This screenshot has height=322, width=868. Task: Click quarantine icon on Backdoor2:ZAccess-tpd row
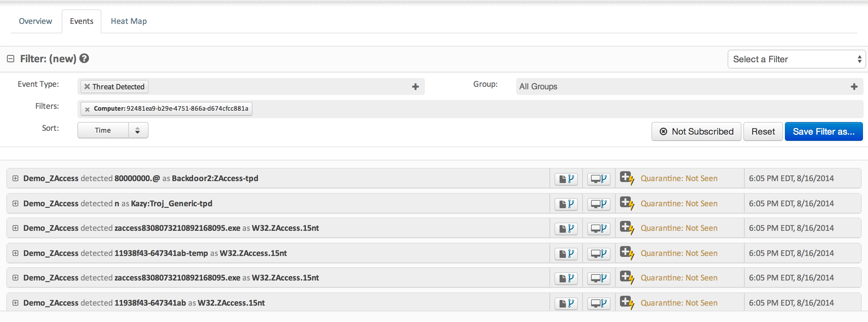point(626,178)
